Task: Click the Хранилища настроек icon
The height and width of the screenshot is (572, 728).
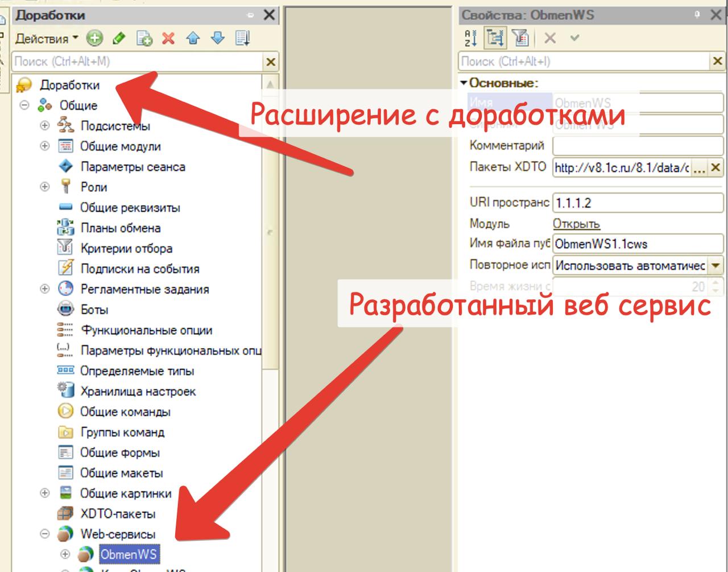Action: (65, 390)
